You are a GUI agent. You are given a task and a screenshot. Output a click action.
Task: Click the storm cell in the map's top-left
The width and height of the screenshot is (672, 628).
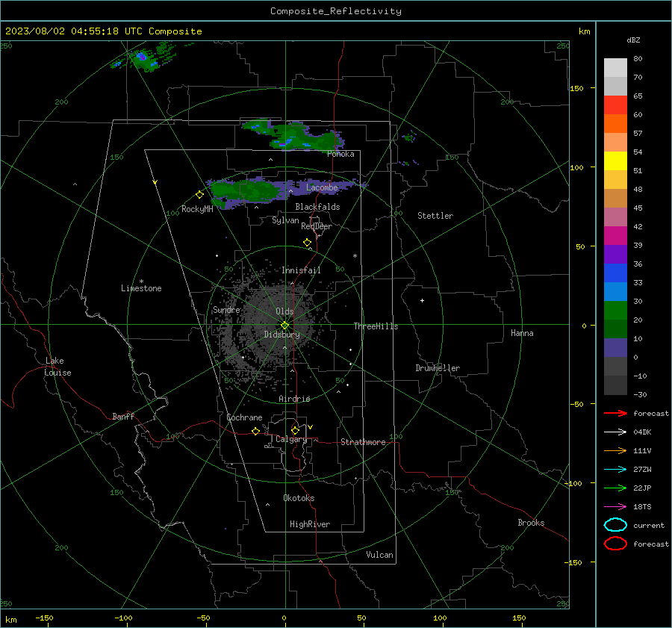[143, 59]
